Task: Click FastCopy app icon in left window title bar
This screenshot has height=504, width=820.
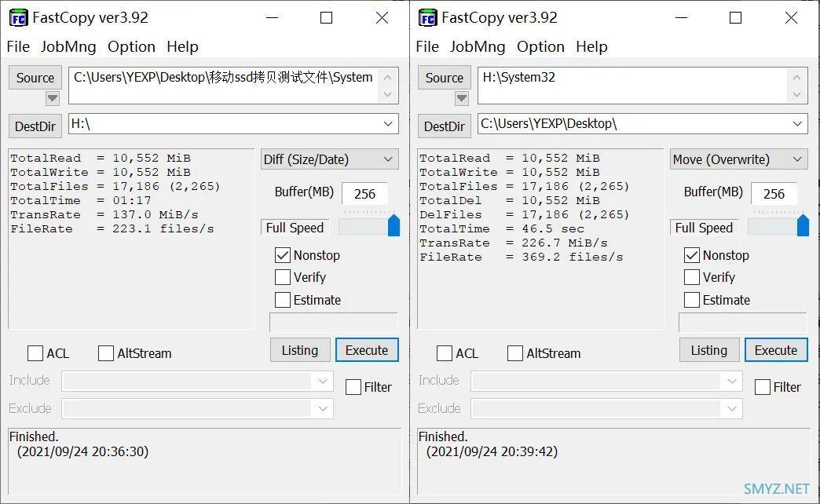Action: 19,18
